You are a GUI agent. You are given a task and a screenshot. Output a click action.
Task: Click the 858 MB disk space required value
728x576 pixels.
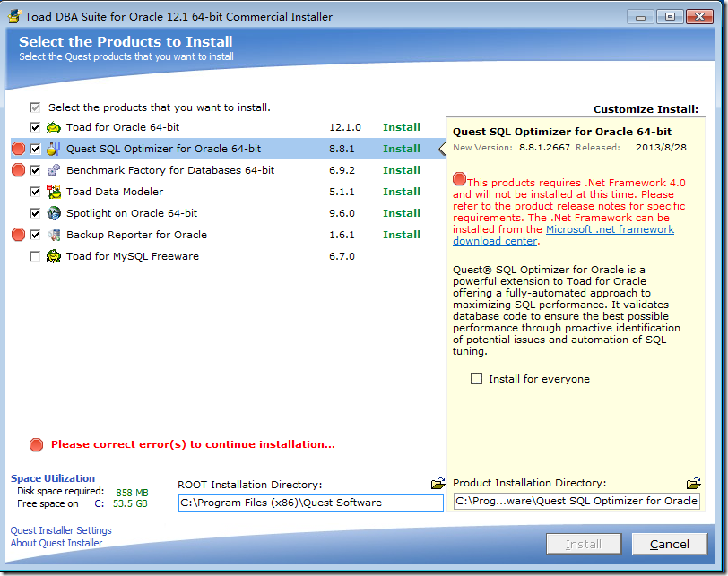pos(132,493)
